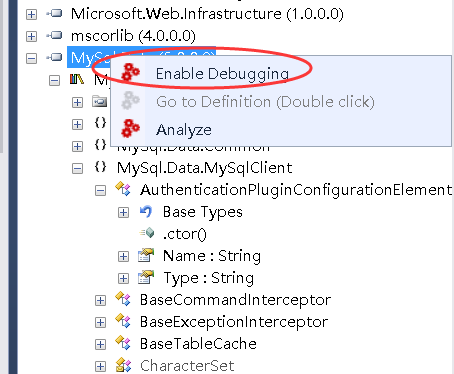The width and height of the screenshot is (454, 374).
Task: Collapse the AuthenticationPluginConfigurationElement class node
Action: [100, 191]
